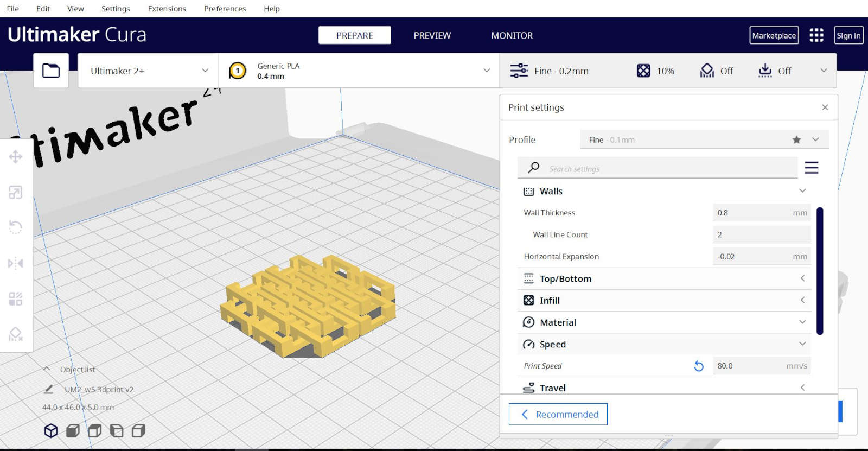
Task: Select the Support Blocker tool
Action: pos(15,334)
